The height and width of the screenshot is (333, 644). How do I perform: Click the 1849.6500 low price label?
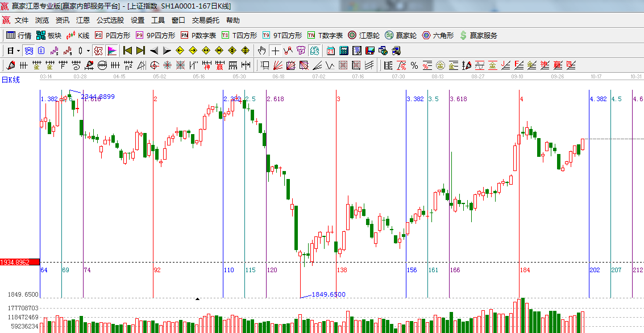[x=329, y=294]
